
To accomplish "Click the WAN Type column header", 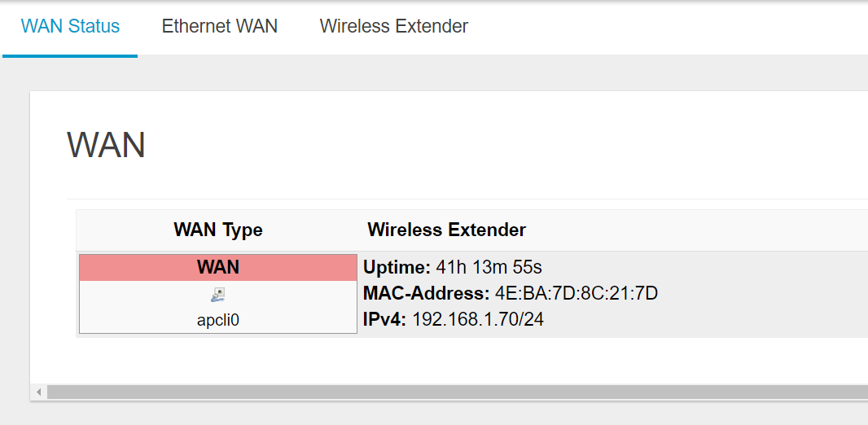I will pos(218,230).
